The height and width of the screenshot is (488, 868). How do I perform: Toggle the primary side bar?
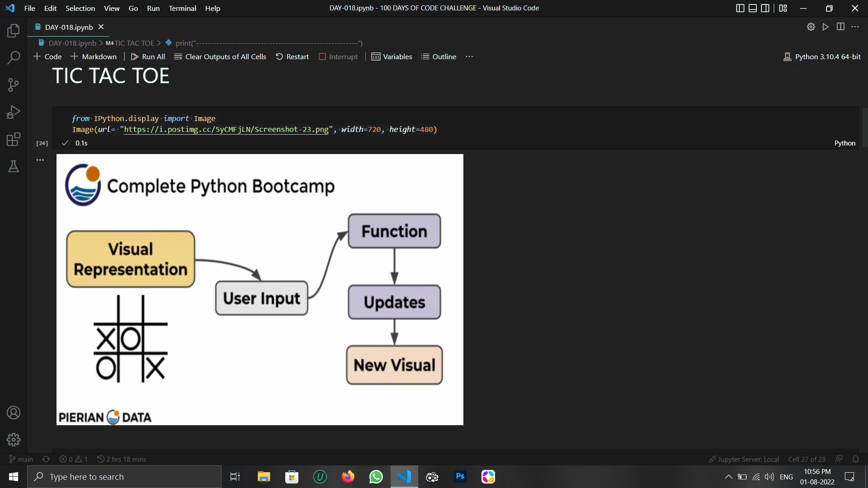pos(740,8)
